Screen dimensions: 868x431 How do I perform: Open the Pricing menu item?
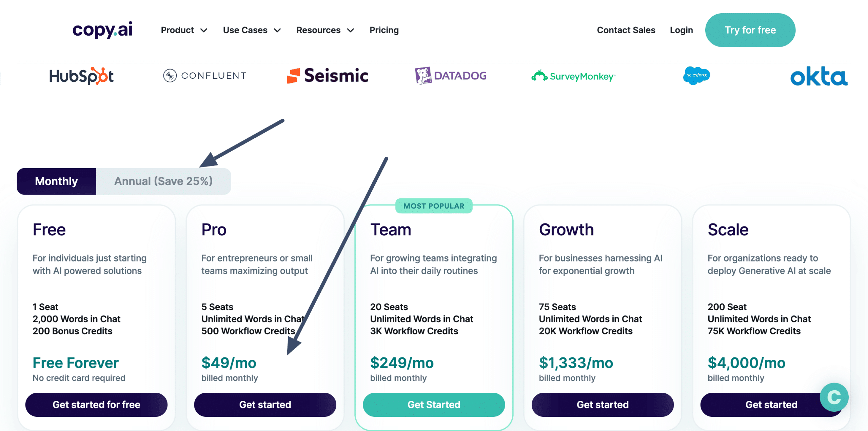(384, 30)
